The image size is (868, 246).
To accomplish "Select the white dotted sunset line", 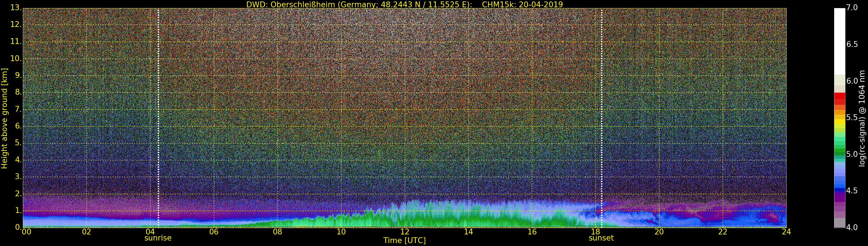I will 602,118.
